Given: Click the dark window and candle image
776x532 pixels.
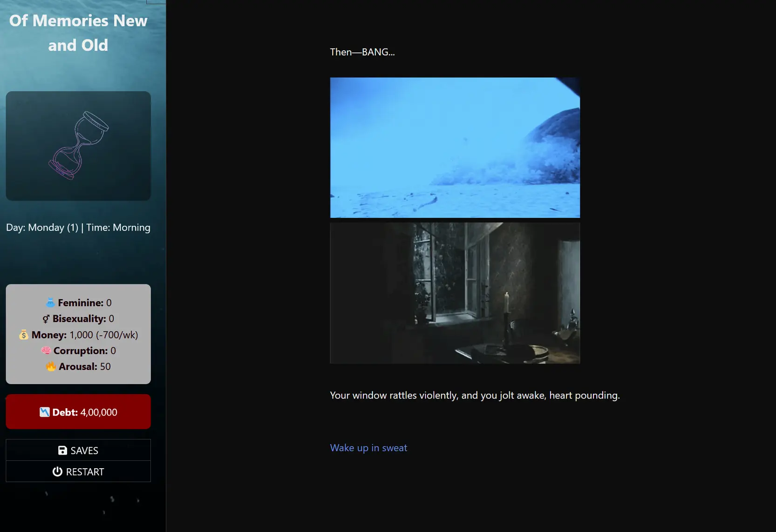Looking at the screenshot, I should [455, 293].
